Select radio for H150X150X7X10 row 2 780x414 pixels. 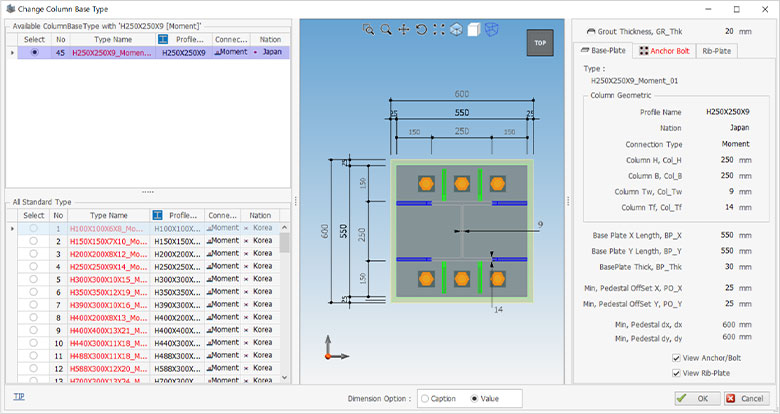pyautogui.click(x=33, y=241)
